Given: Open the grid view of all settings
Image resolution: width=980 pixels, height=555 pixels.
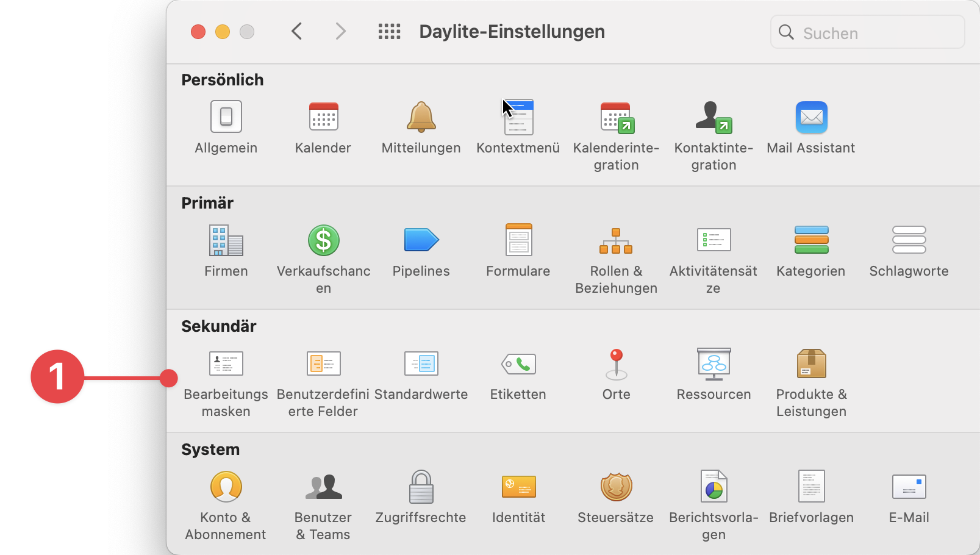Looking at the screenshot, I should (389, 31).
